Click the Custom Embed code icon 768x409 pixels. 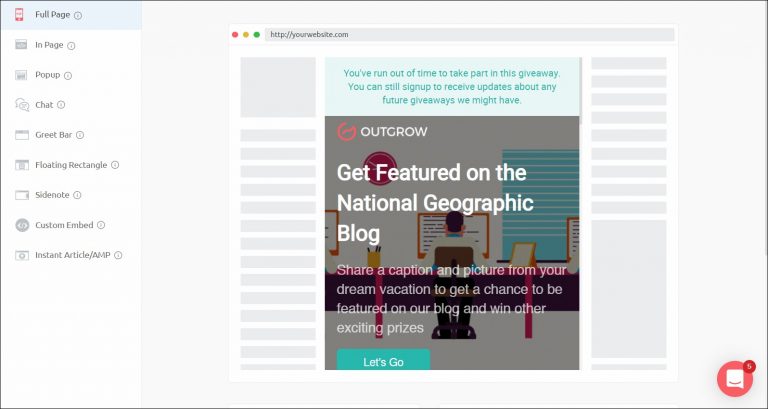tap(21, 225)
